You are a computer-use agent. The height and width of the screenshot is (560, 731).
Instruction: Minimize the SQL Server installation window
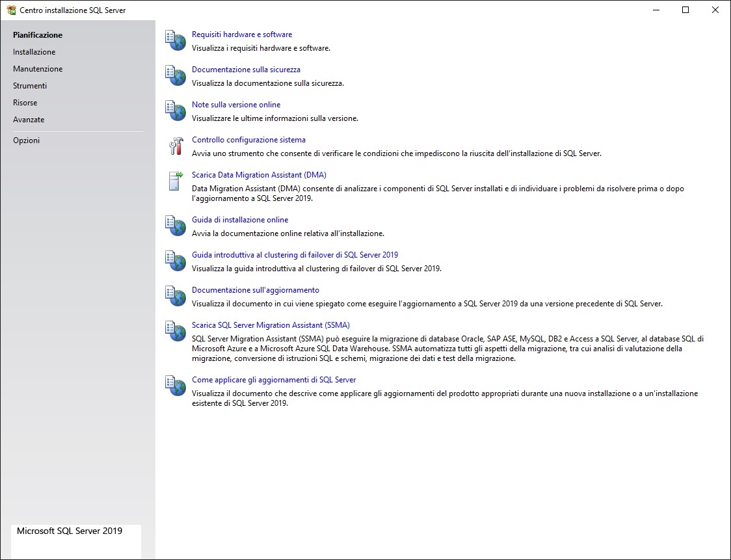656,10
